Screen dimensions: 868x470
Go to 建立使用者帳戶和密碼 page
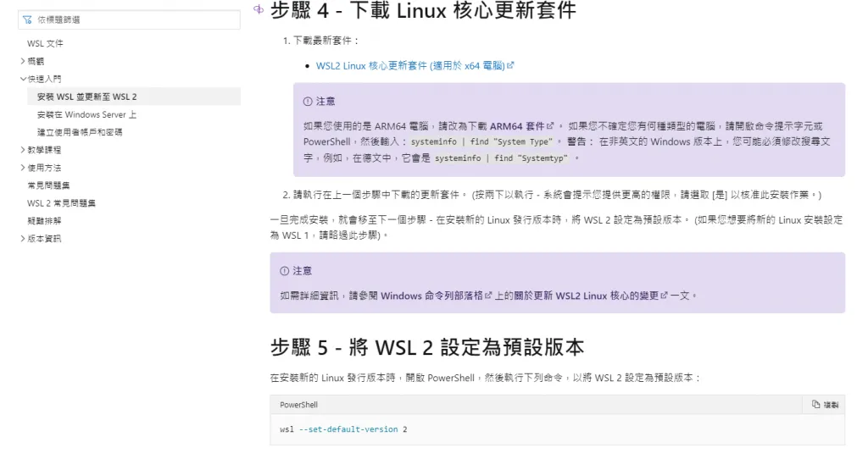pos(80,132)
